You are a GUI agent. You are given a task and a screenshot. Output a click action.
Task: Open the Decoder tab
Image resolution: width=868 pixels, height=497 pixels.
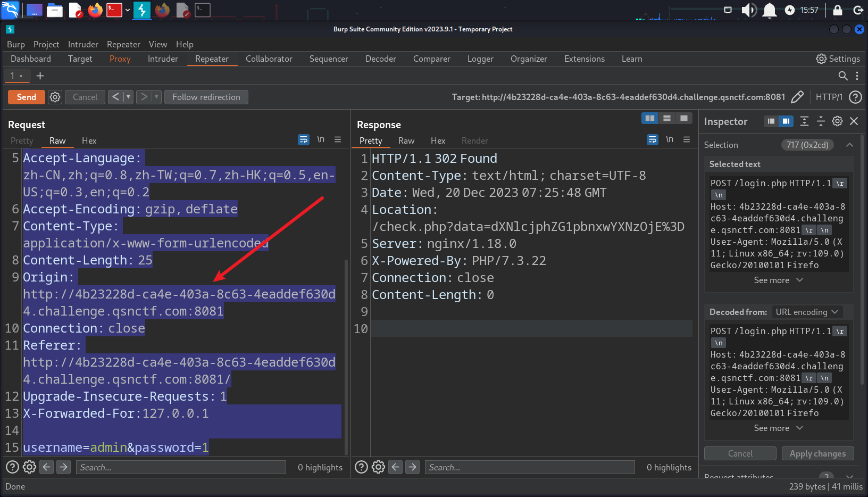(x=380, y=59)
